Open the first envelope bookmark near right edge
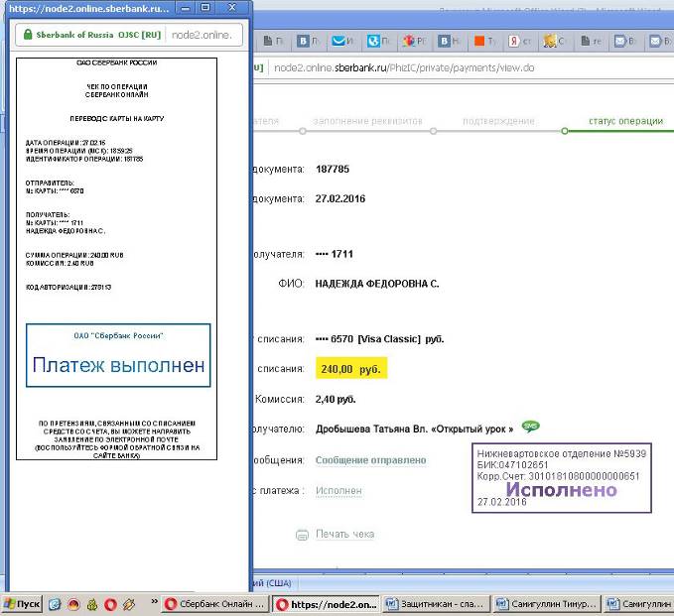This screenshot has height=616, width=674. coord(620,41)
